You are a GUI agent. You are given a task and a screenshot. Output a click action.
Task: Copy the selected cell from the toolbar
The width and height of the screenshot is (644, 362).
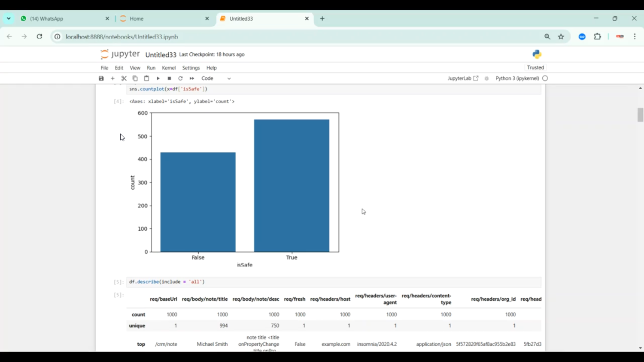(x=135, y=78)
